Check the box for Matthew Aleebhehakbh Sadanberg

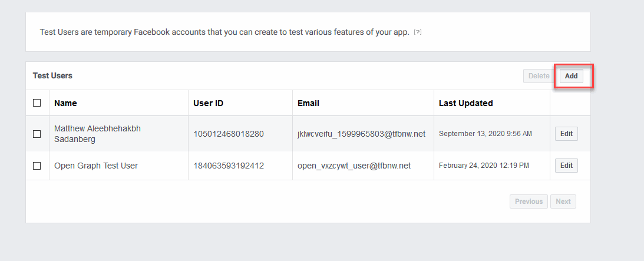point(37,134)
